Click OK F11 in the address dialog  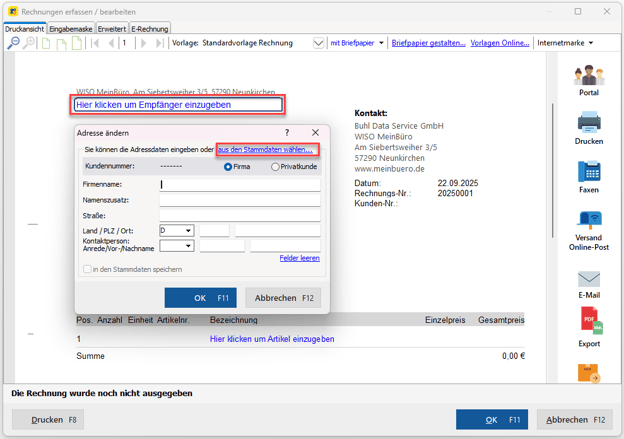[201, 298]
